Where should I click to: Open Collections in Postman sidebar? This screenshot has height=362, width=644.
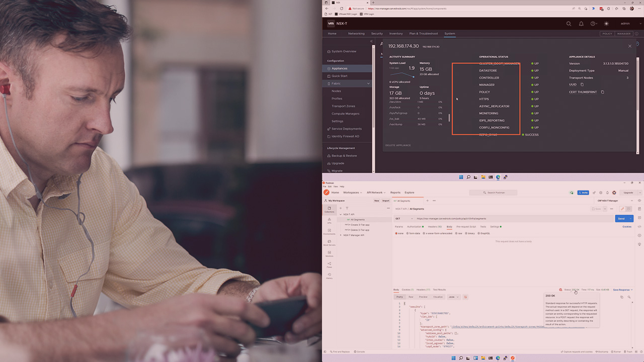point(329,209)
